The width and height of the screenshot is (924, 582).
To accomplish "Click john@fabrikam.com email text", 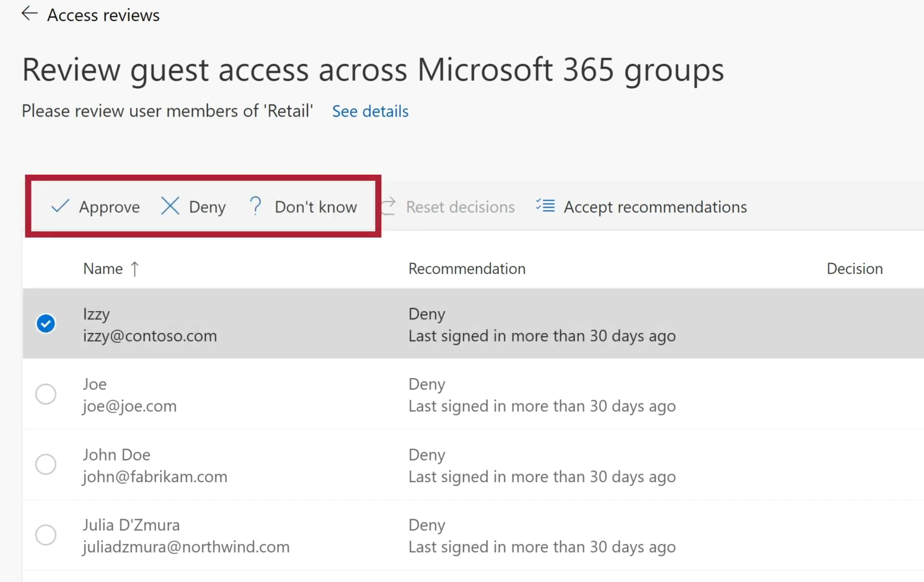I will coord(155,477).
